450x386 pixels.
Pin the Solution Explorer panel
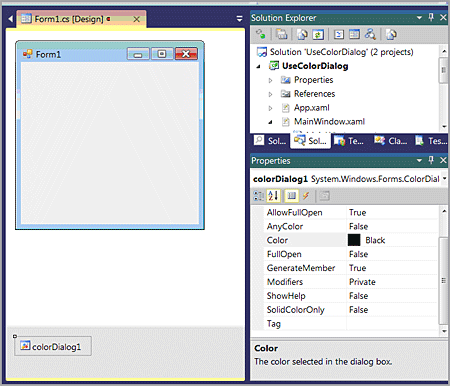(x=431, y=17)
